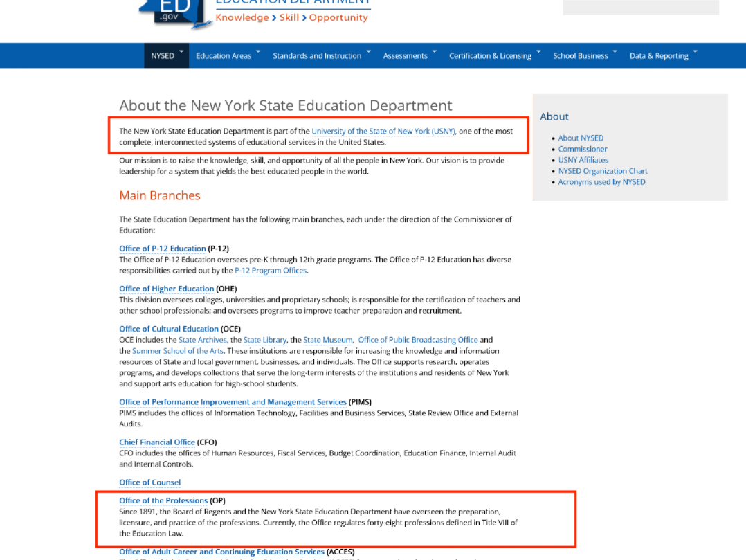Open the NYSED Organization Chart link
746x560 pixels.
pyautogui.click(x=603, y=171)
